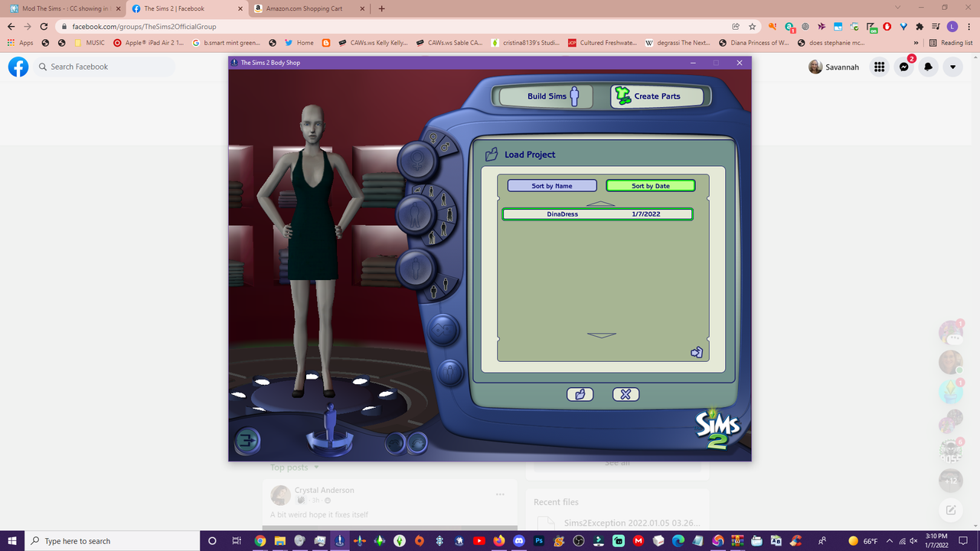Open the +12 more contacts bubble
980x551 pixels.
(x=950, y=481)
